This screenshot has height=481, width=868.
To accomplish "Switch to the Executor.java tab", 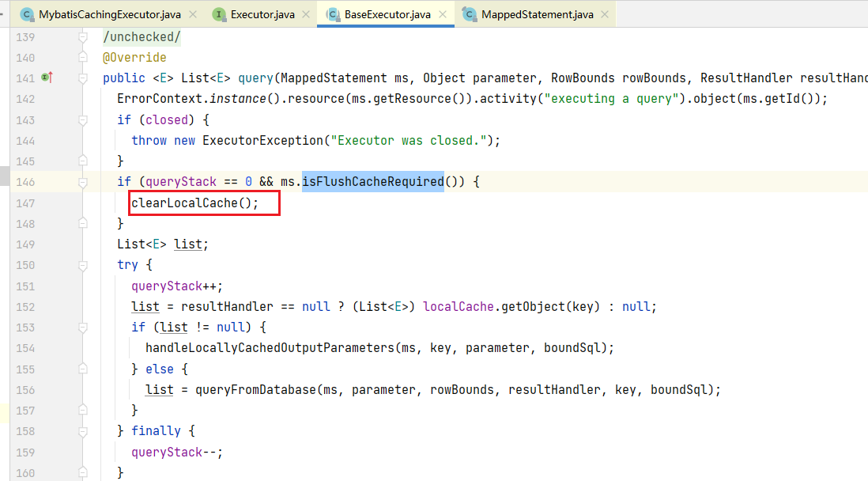I will [x=262, y=14].
